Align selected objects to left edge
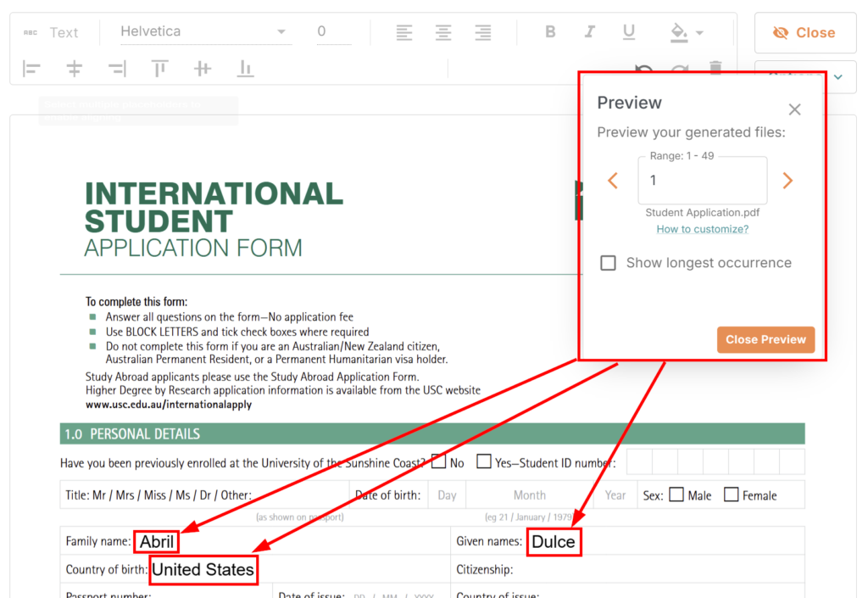The height and width of the screenshot is (598, 868). click(31, 69)
